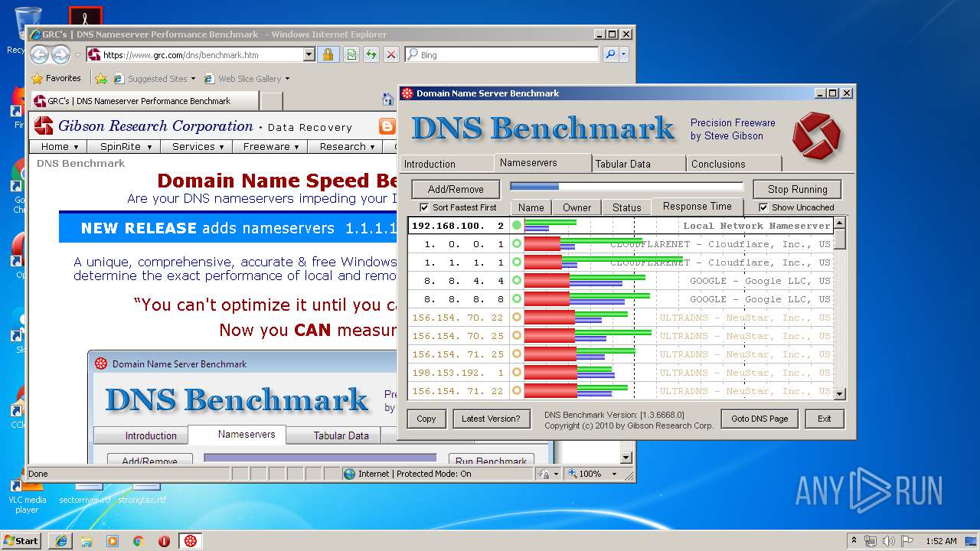Click the red GRC logo in DNS Benchmark
980x551 pixels.
(x=817, y=135)
